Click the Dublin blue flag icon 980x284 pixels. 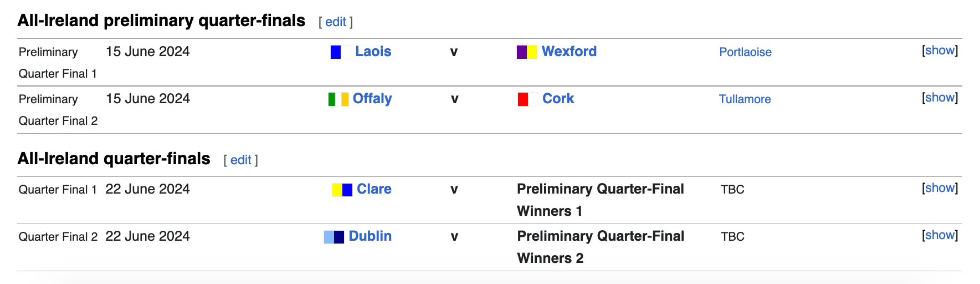coord(334,237)
